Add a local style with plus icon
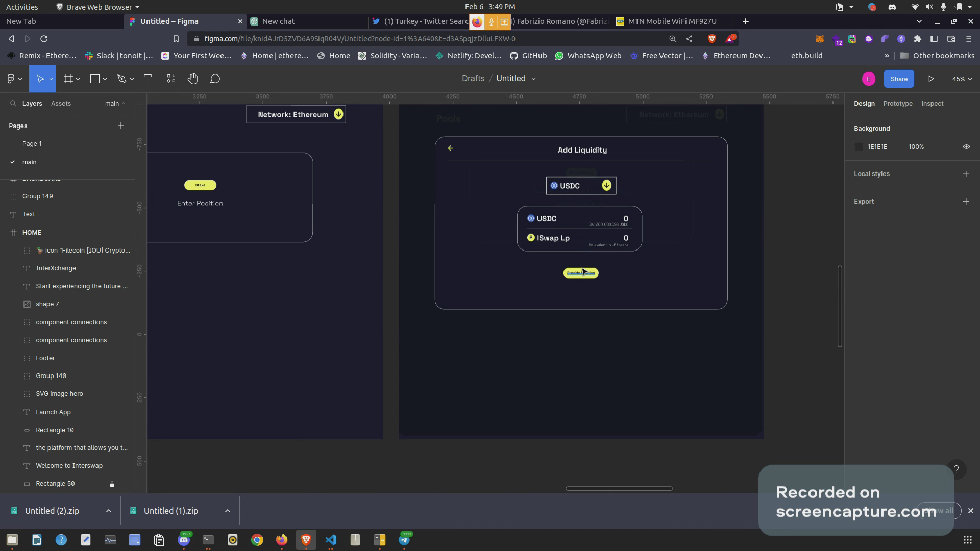980x551 pixels. pyautogui.click(x=966, y=174)
